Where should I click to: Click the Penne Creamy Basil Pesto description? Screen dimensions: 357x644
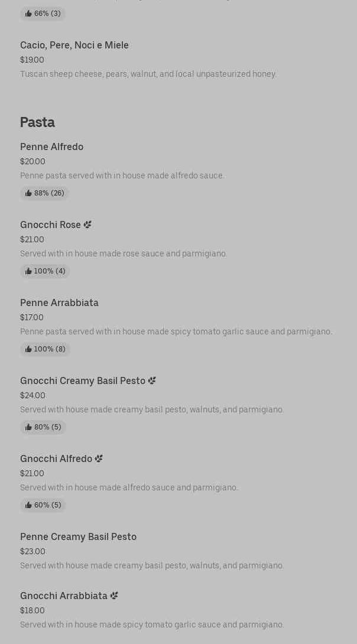pyautogui.click(x=152, y=565)
